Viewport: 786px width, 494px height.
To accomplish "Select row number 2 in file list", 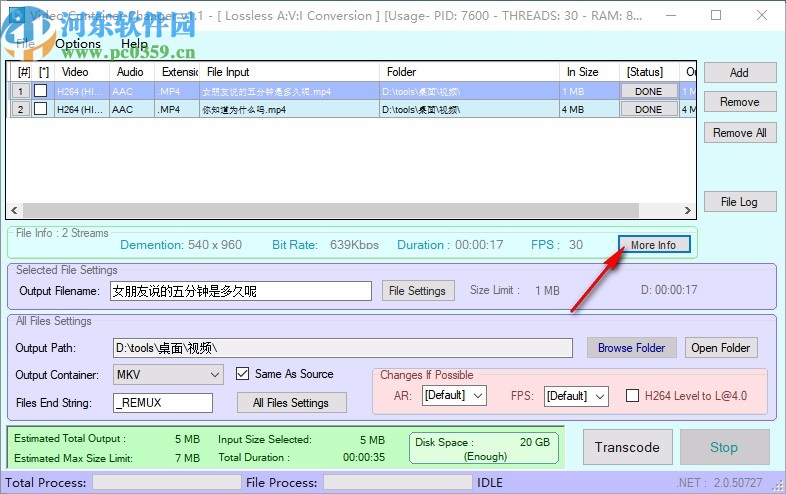I will [21, 109].
